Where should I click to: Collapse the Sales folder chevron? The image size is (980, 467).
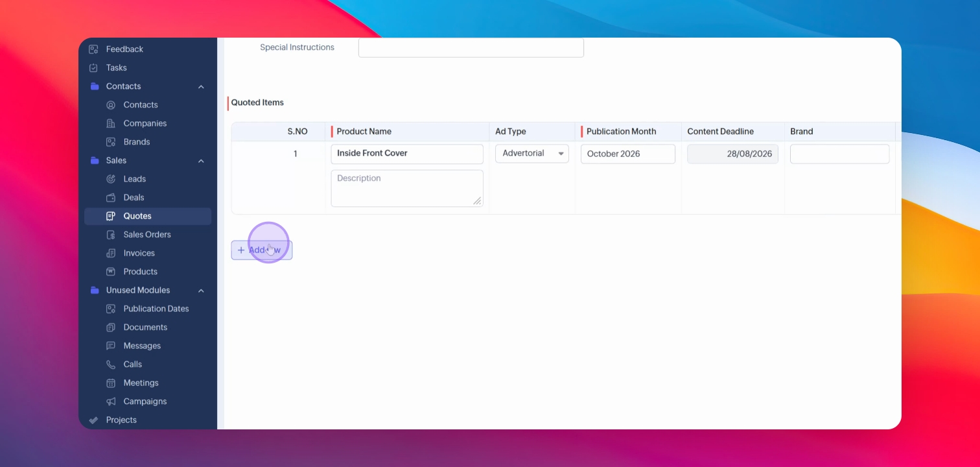(x=201, y=161)
